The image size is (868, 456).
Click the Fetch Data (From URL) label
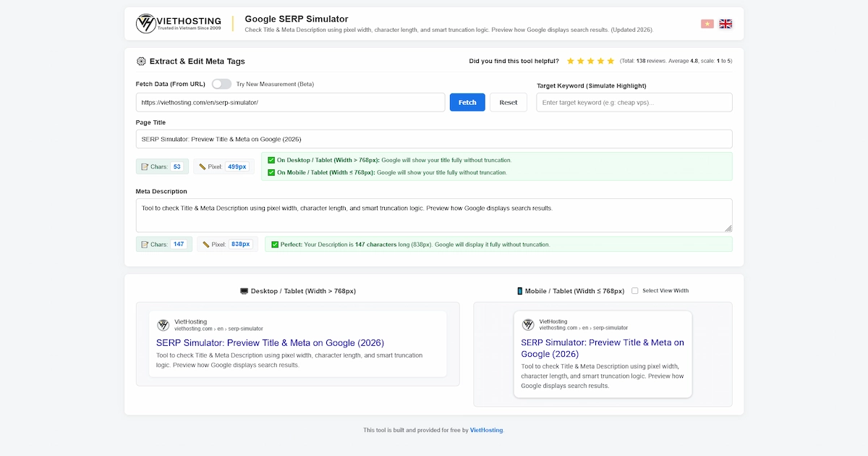coord(171,84)
